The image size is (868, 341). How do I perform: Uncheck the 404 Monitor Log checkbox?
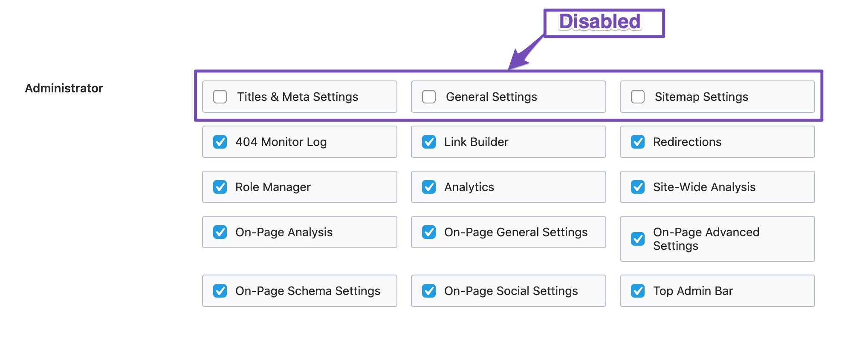tap(220, 142)
